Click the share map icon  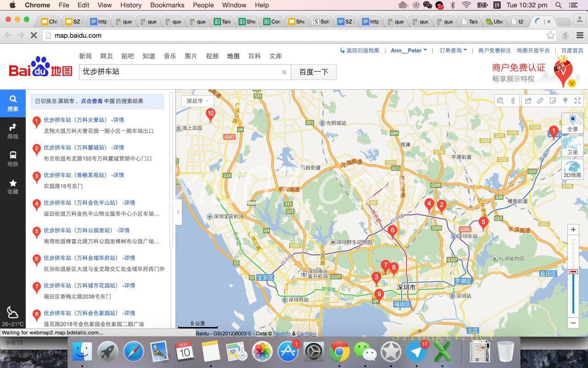(528, 101)
